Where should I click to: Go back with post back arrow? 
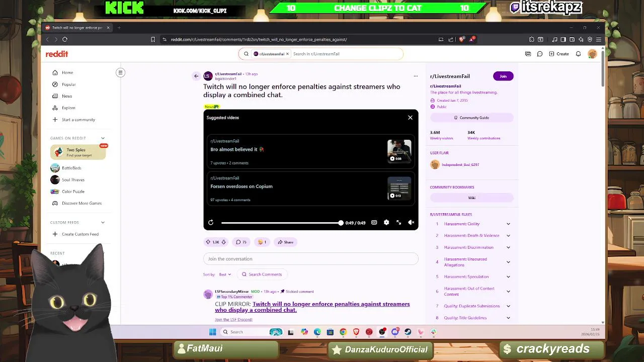pyautogui.click(x=196, y=76)
